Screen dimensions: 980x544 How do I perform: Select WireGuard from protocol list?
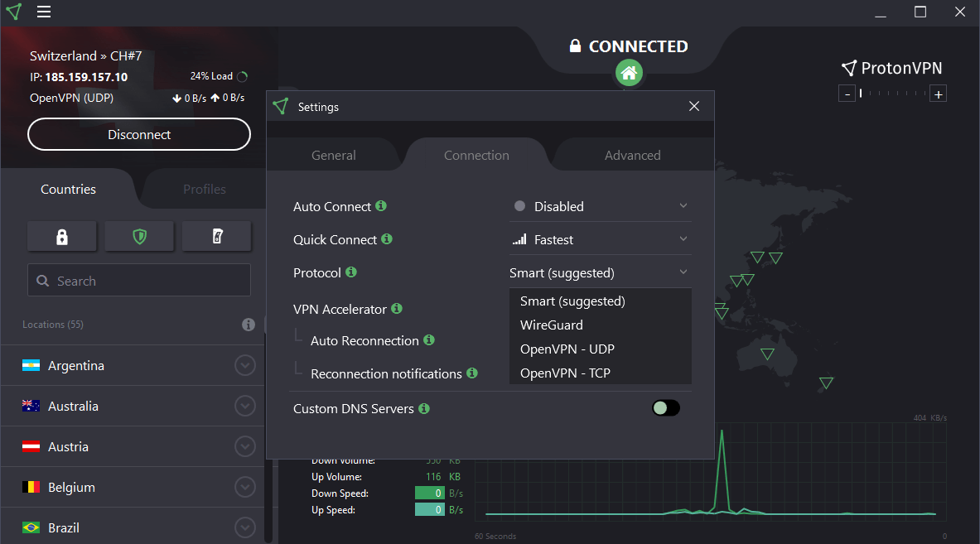click(x=552, y=325)
